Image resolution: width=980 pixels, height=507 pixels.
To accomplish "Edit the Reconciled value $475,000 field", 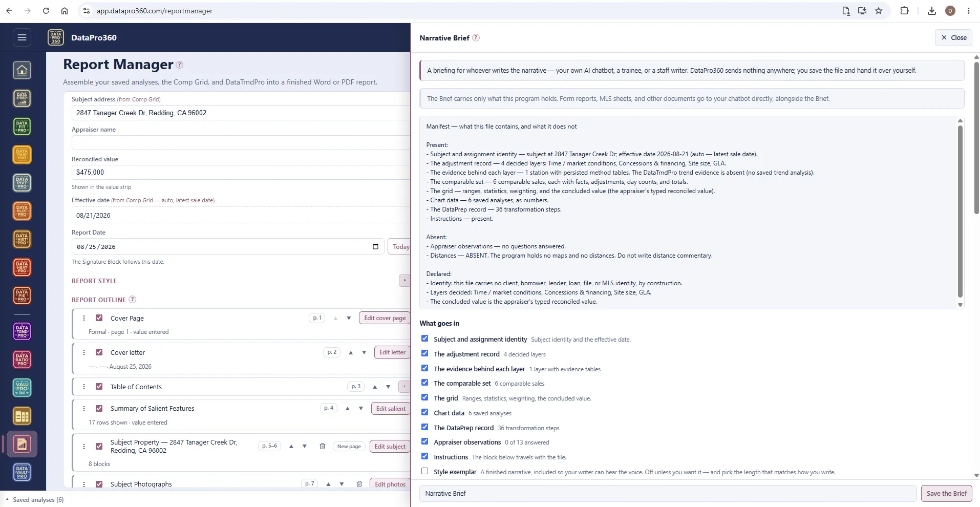I will [241, 172].
